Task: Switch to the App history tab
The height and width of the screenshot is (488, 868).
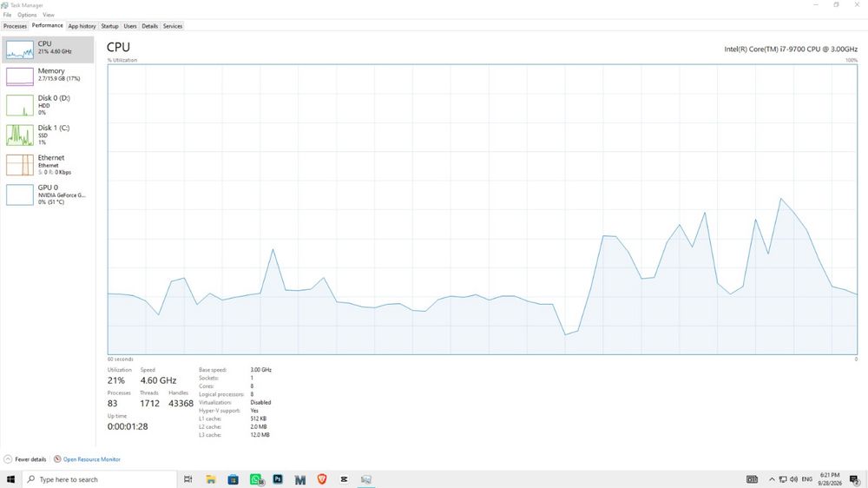Action: (82, 26)
